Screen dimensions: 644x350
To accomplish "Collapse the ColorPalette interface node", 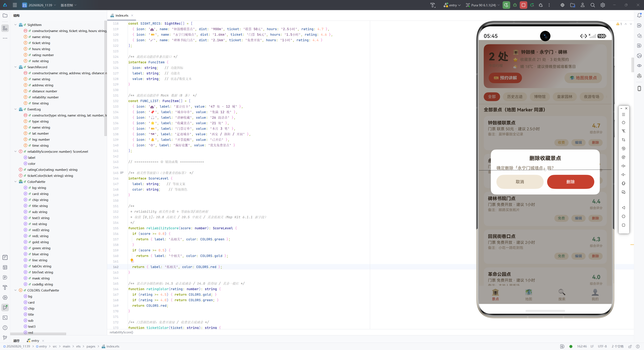I will [15, 182].
